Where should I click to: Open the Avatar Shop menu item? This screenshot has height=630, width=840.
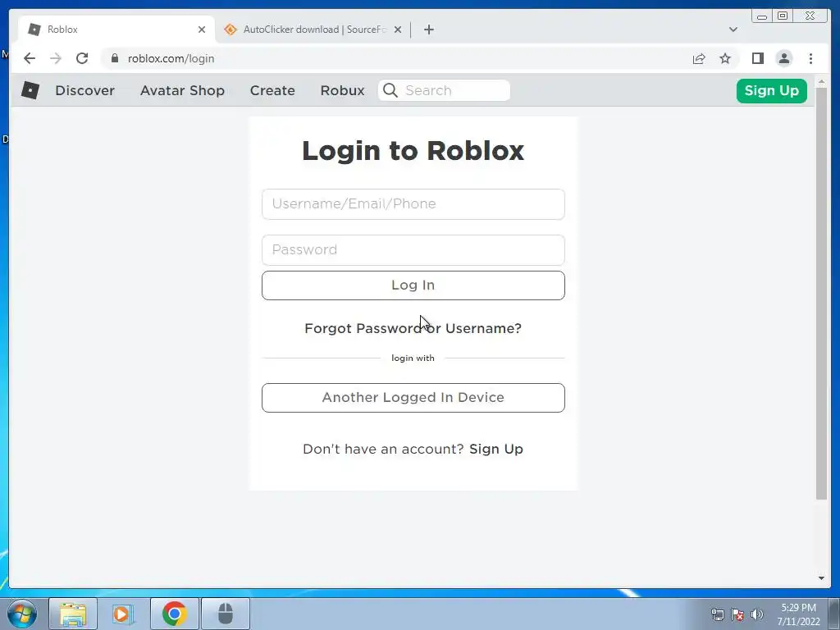pyautogui.click(x=182, y=90)
